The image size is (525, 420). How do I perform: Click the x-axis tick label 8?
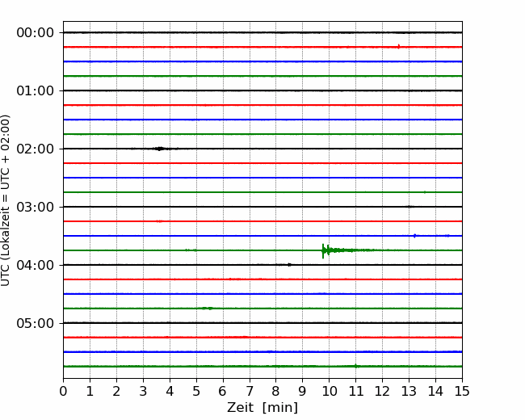[276, 391]
